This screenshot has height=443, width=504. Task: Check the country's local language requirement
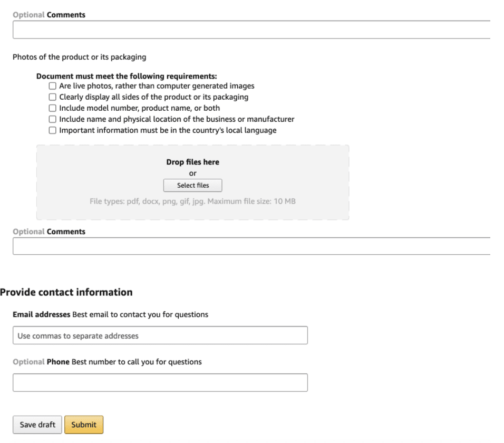pyautogui.click(x=52, y=130)
